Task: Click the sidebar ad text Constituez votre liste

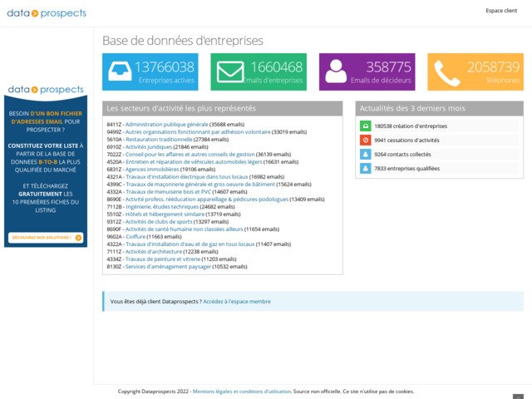Action: [x=42, y=145]
